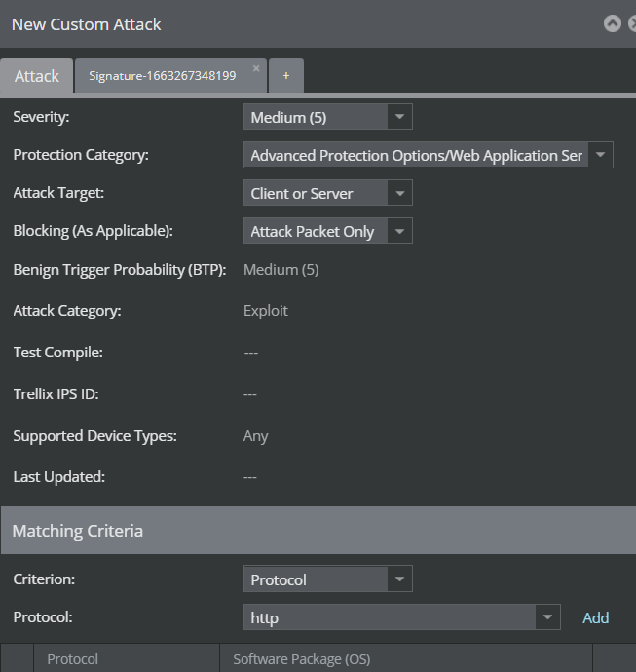Click the Protocol column header
Image resolution: width=636 pixels, height=672 pixels.
point(127,658)
